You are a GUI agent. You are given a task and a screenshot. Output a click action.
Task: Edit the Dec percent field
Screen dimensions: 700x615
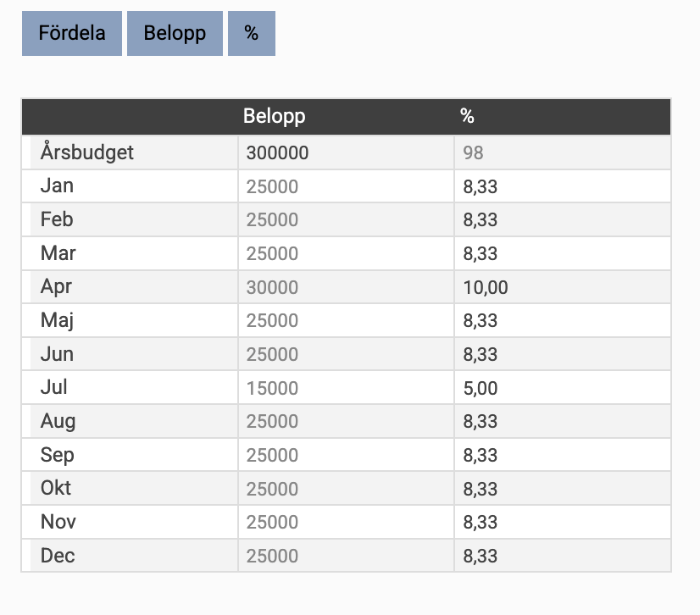point(563,556)
